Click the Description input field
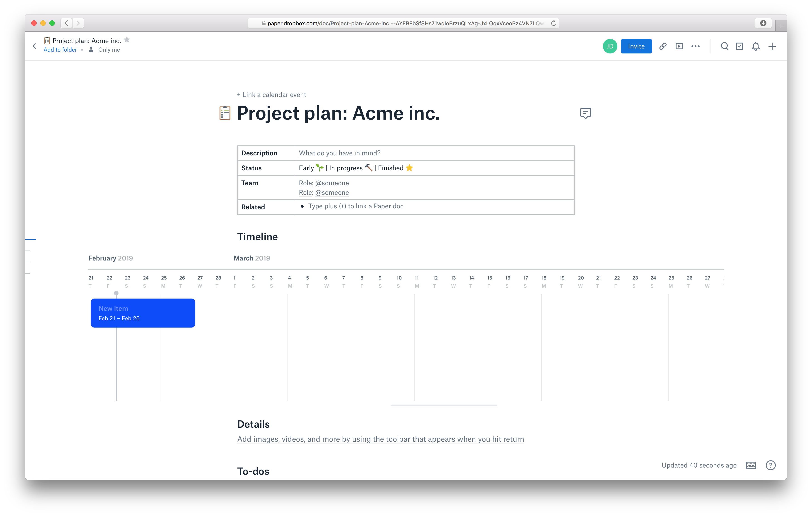Image resolution: width=812 pixels, height=516 pixels. pos(435,153)
